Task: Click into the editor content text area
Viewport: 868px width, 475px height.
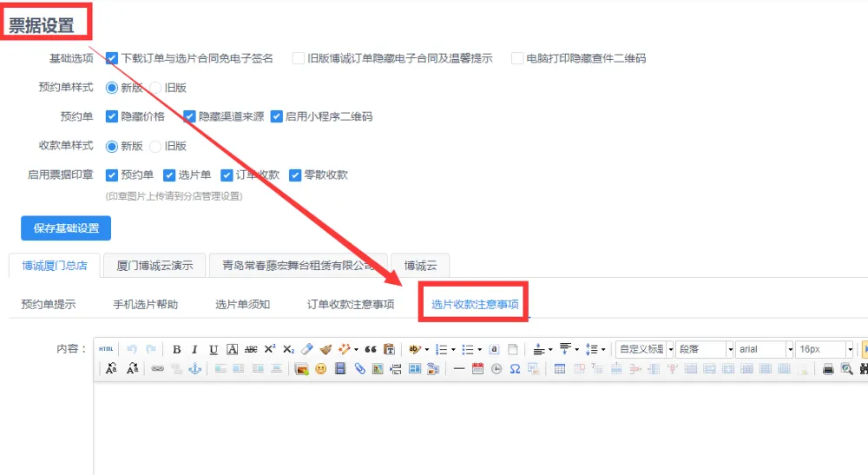Action: 477,426
